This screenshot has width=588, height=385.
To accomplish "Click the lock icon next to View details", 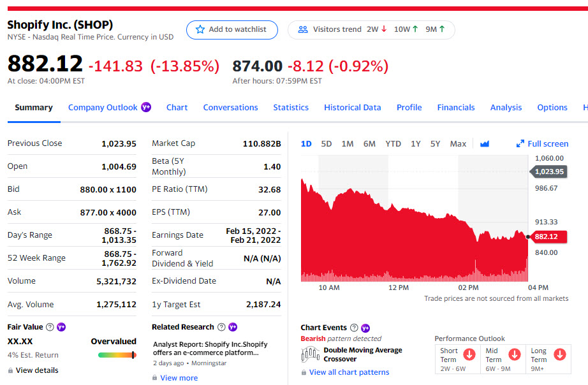I will pyautogui.click(x=10, y=370).
